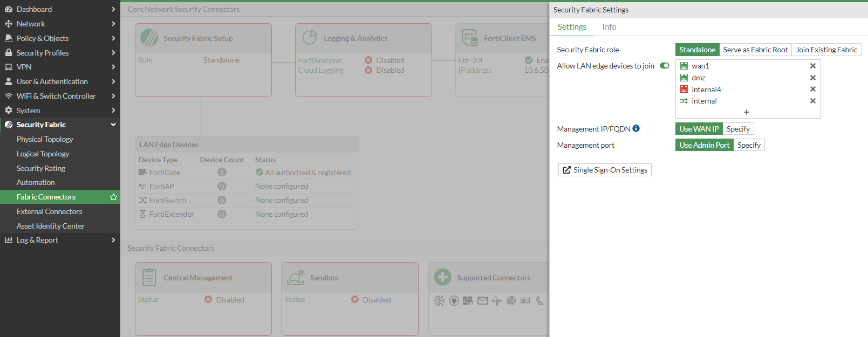Click the Supported Connectors plus icon
The image size is (868, 337).
(x=443, y=277)
